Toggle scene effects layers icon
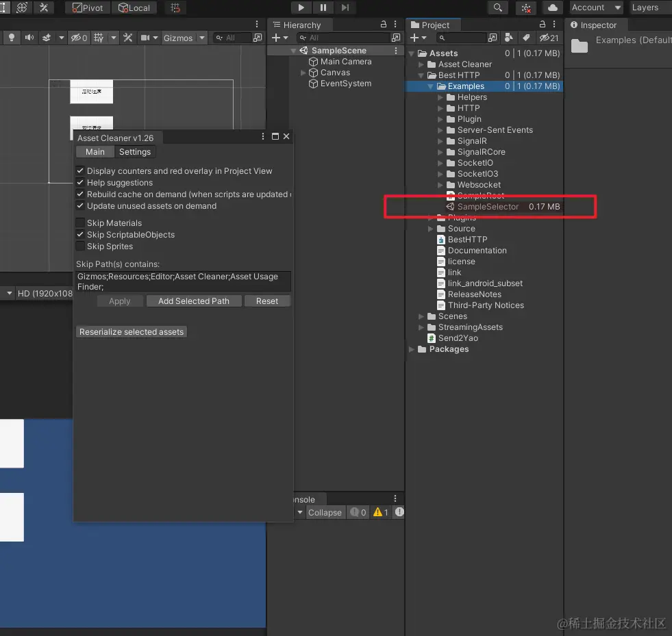Screen dimensions: 672x636 [47, 38]
